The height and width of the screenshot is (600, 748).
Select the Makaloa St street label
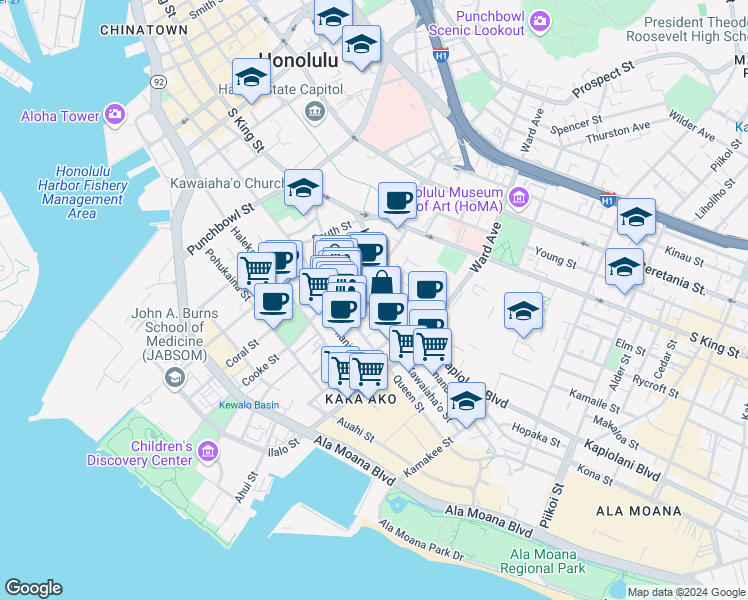pyautogui.click(x=616, y=432)
